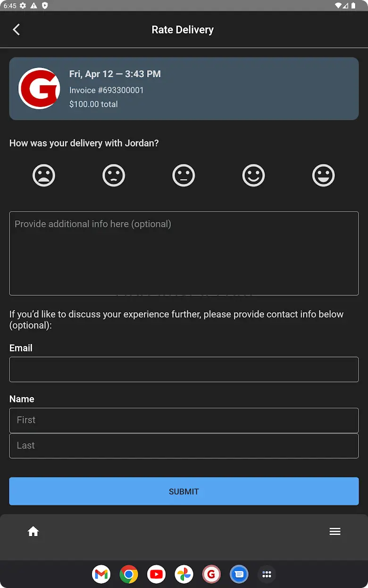Click the additional info text area
The image size is (368, 588).
pyautogui.click(x=184, y=253)
